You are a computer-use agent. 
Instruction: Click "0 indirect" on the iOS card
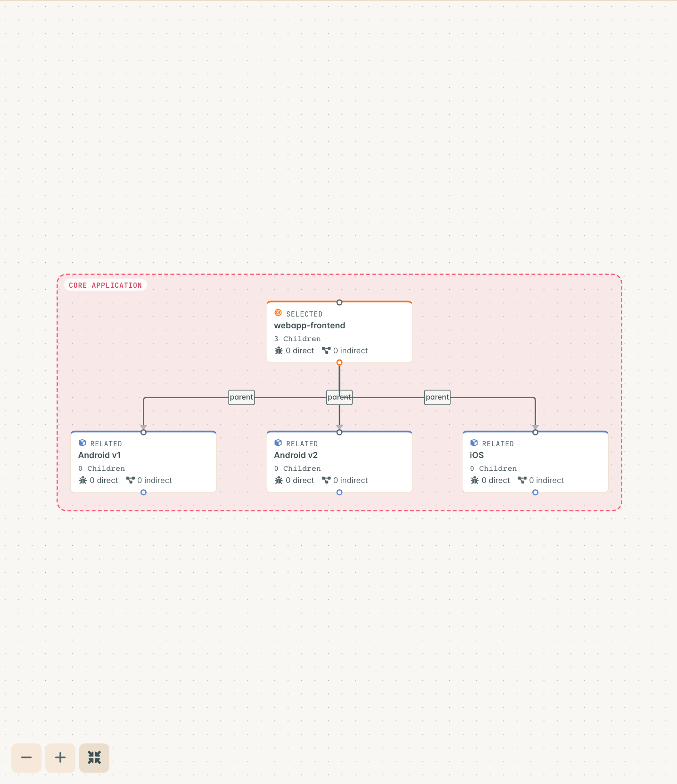546,480
